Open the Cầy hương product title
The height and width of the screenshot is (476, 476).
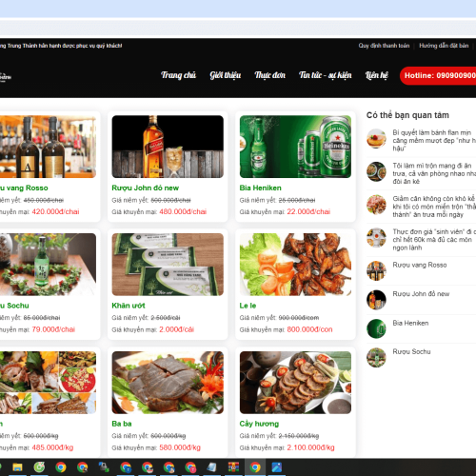259,424
